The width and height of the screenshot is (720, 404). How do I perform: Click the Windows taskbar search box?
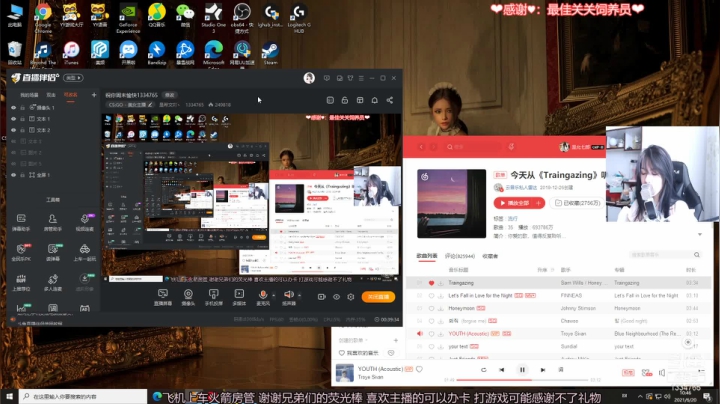(83, 397)
